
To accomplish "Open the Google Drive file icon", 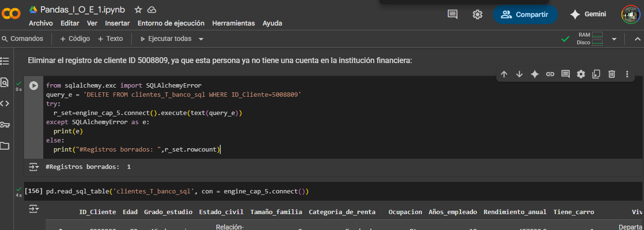I will (33, 10).
